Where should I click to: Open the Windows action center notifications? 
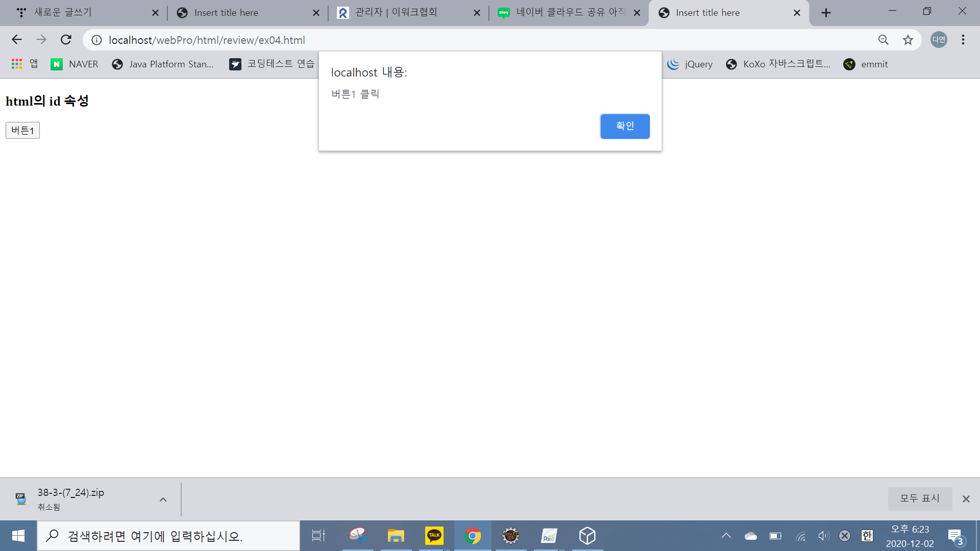[955, 536]
